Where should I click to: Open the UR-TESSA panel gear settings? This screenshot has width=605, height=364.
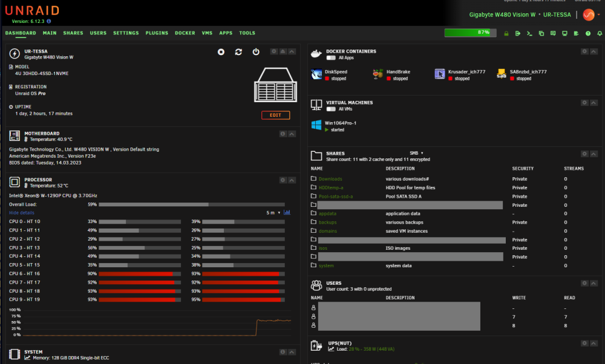274,51
